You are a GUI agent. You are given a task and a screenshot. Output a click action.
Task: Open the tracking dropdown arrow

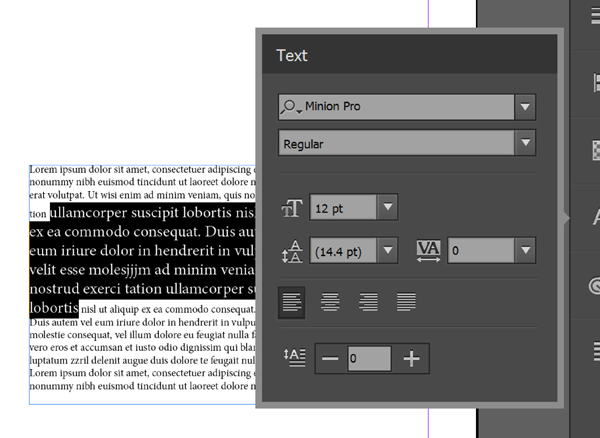[525, 250]
